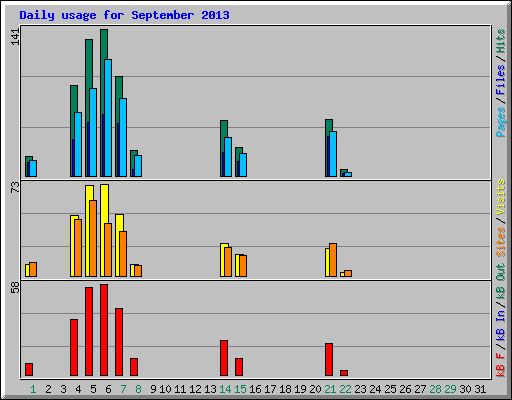Click the red kB bar for day 14
Viewport: 512px width, 400px height.
point(224,358)
